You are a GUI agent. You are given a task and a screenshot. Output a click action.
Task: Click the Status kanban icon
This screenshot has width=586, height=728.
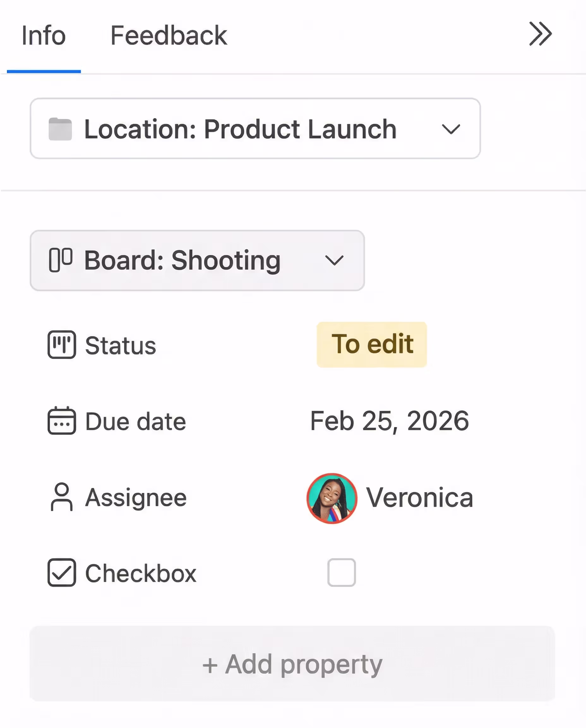point(62,345)
